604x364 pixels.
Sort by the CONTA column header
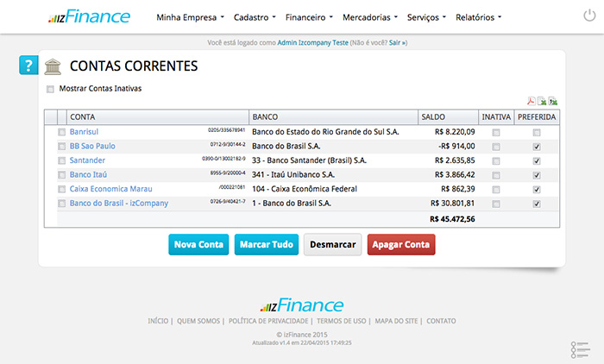[x=158, y=117]
